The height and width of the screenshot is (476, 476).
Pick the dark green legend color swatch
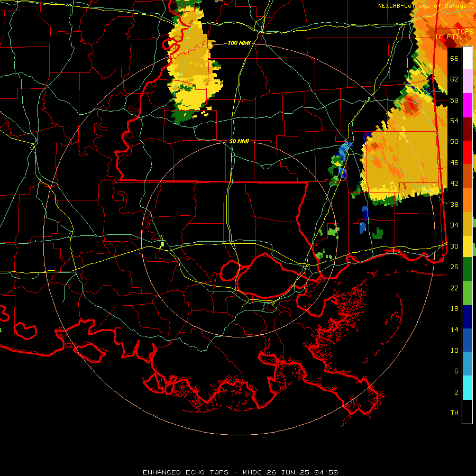[467, 269]
